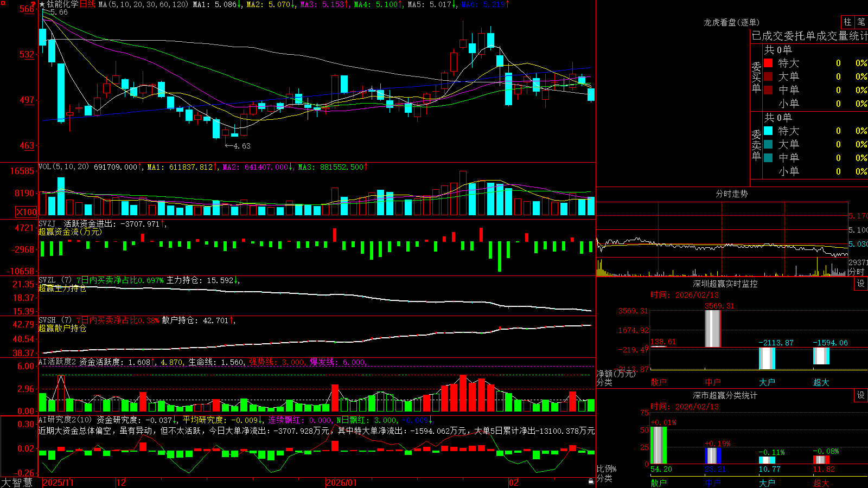Click the MA(5,10,20,30,60,120) indicator label
This screenshot has width=868, height=488.
(144, 4)
